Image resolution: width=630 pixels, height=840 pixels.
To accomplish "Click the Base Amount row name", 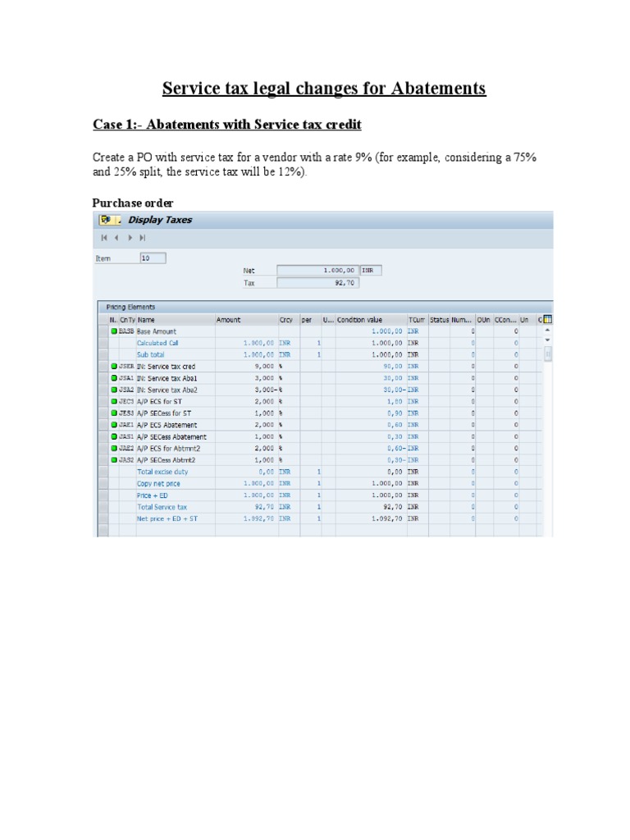I will coord(157,331).
